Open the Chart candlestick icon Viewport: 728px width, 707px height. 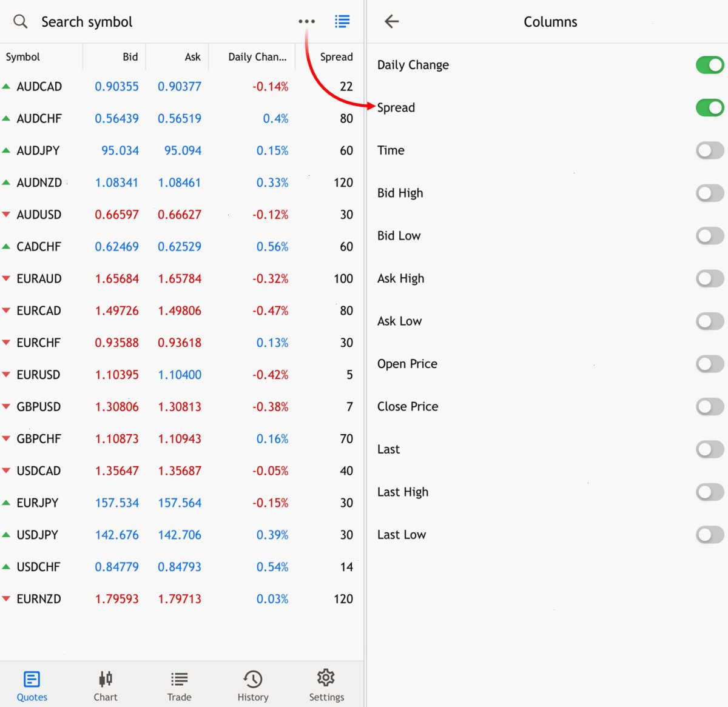point(106,679)
